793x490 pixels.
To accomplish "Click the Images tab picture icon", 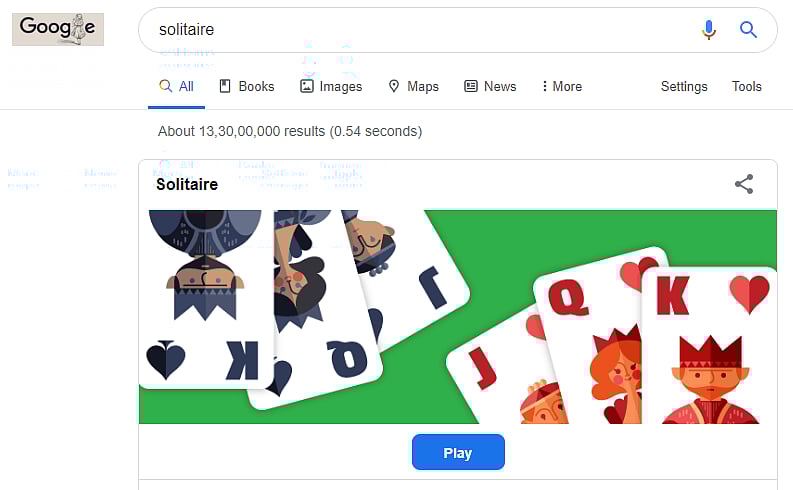I will point(306,86).
